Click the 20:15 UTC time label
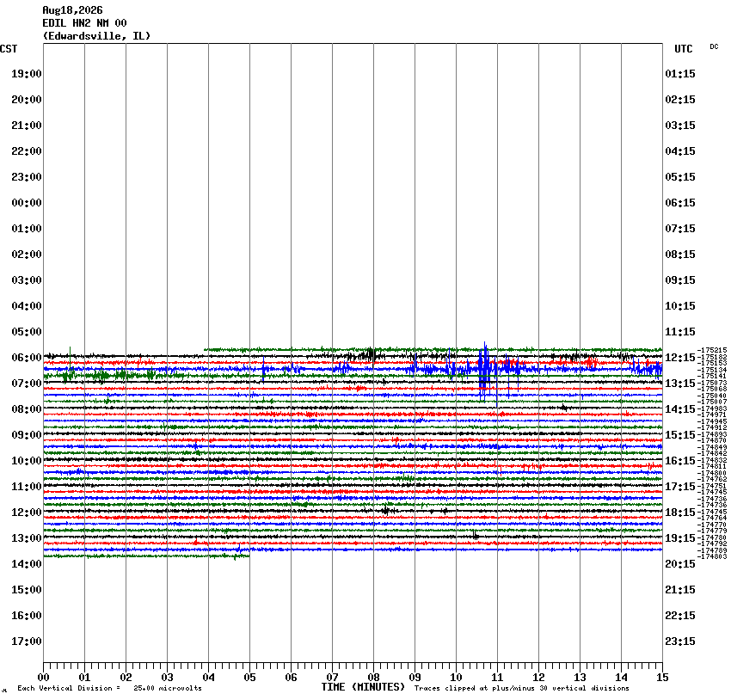 pyautogui.click(x=680, y=564)
